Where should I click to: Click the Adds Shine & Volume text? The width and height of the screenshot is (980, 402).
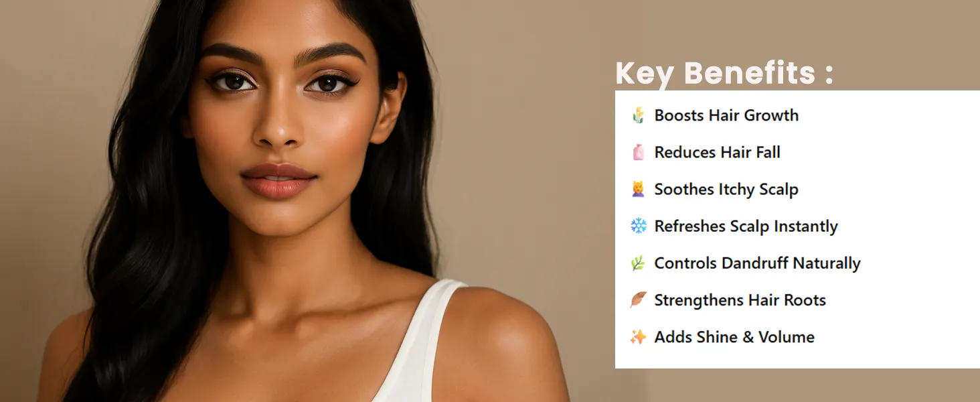click(x=734, y=337)
